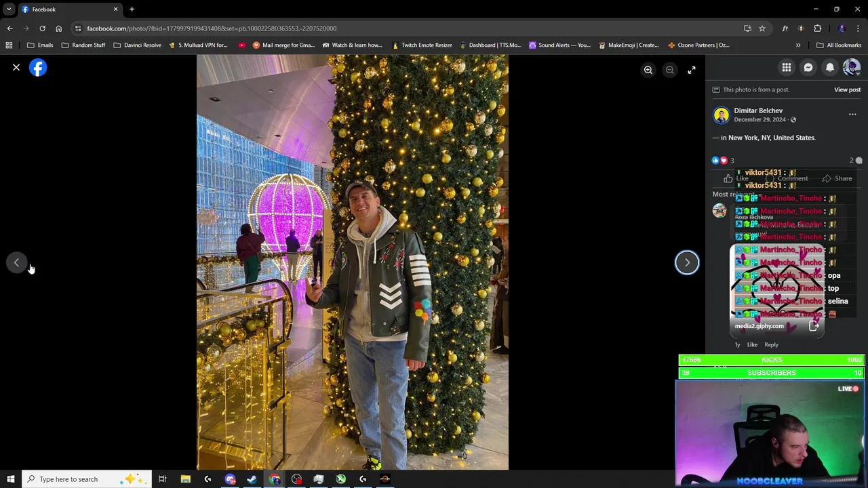Open the post options three-dot menu
The image size is (868, 488).
click(x=852, y=115)
